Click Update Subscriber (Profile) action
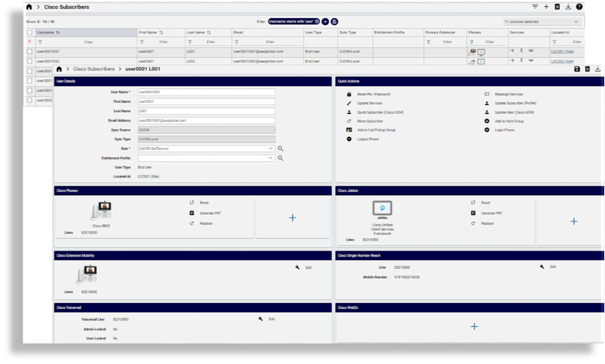The width and height of the screenshot is (605, 364). (515, 103)
